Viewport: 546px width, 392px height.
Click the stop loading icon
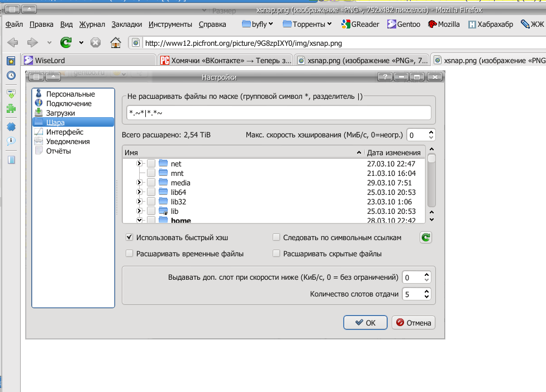96,43
